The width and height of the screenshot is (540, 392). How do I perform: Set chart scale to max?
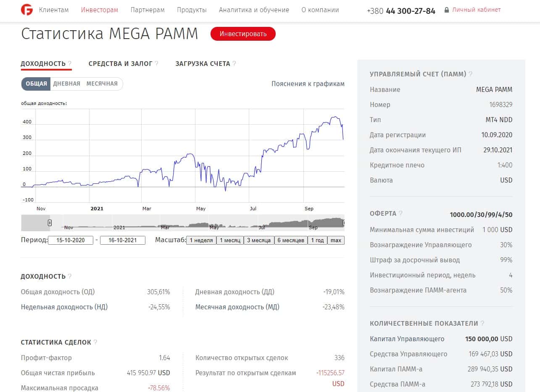(336, 240)
